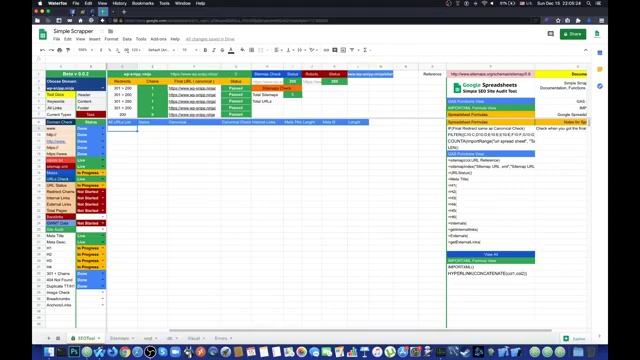Click the Print icon in the toolbar
Image resolution: width=640 pixels, height=360 pixels.
pyautogui.click(x=60, y=50)
